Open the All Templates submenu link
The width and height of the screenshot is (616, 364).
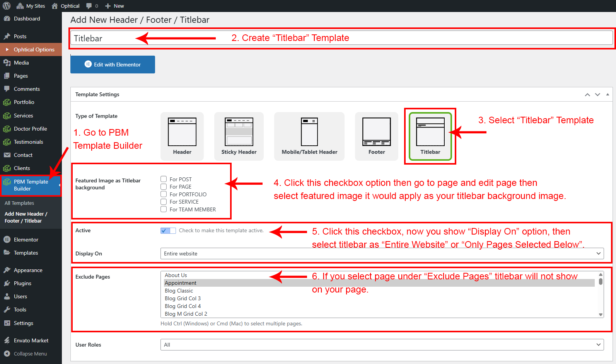point(19,203)
